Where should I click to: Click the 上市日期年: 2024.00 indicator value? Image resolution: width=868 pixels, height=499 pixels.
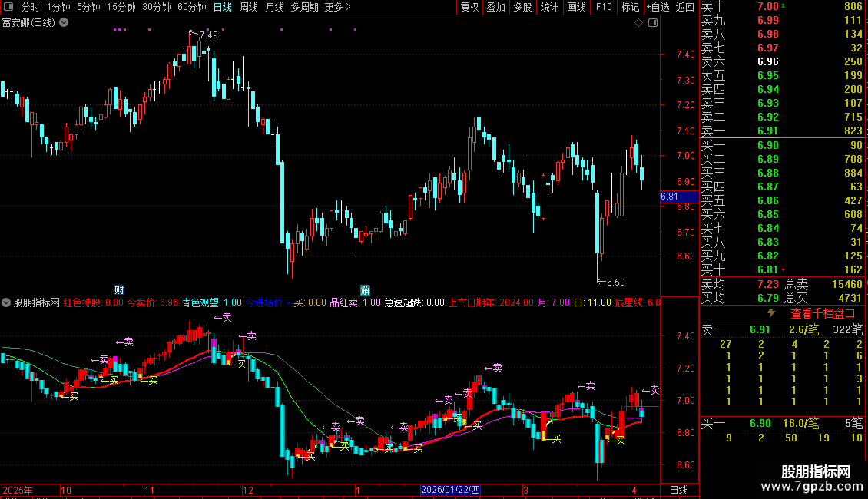click(491, 302)
